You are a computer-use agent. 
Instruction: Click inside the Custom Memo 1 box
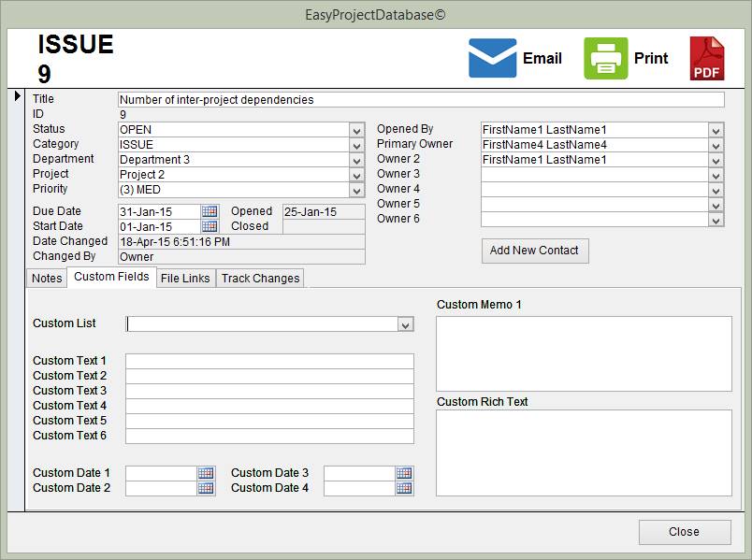click(x=584, y=353)
